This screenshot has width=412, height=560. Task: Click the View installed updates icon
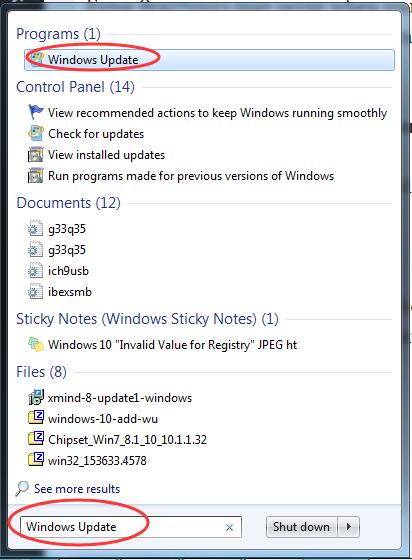click(x=35, y=155)
